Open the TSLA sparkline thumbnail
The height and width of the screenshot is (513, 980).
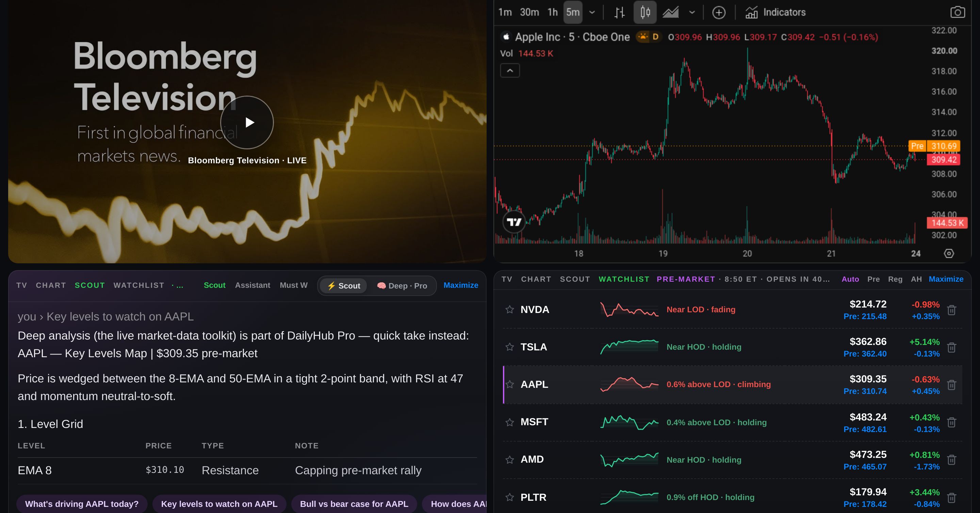pyautogui.click(x=629, y=347)
